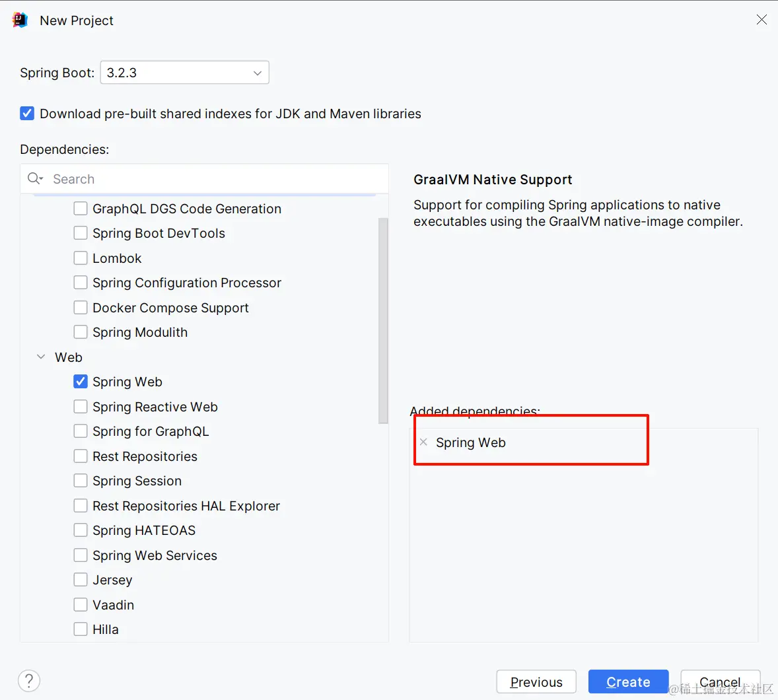Cancel the New Project wizard
This screenshot has height=700, width=778.
click(720, 682)
